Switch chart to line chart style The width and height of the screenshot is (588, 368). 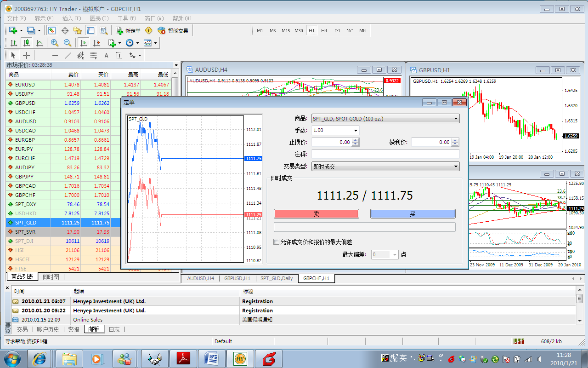pyautogui.click(x=40, y=43)
